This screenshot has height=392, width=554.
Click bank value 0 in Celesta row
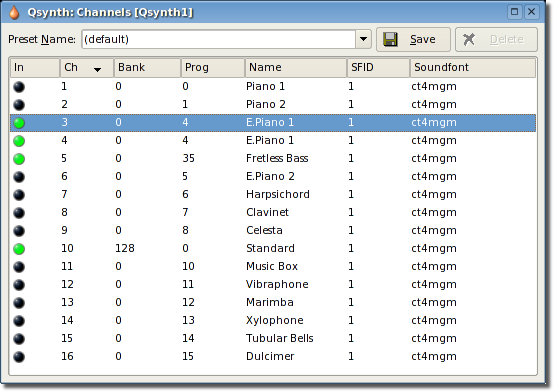tap(118, 231)
